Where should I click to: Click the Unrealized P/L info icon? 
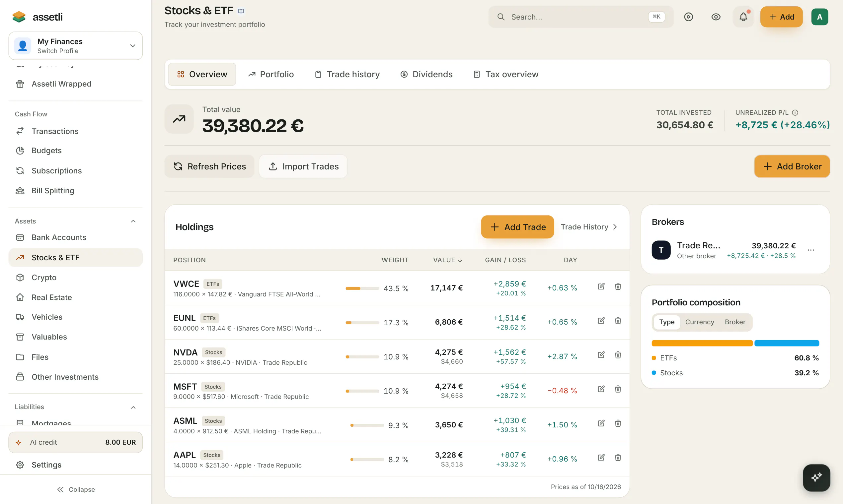pos(795,112)
